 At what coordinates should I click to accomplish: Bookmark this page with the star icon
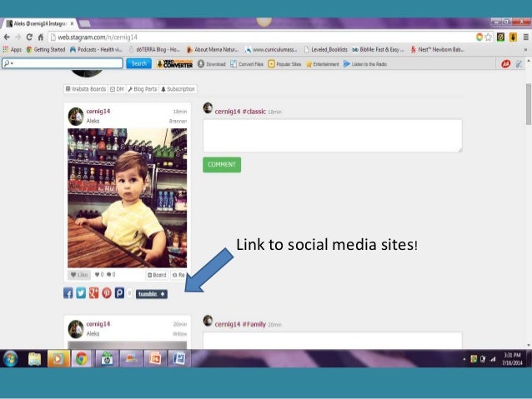(488, 37)
